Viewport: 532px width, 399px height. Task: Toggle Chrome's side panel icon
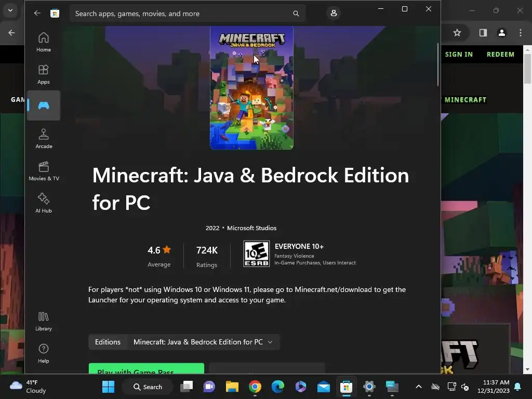pos(483,33)
